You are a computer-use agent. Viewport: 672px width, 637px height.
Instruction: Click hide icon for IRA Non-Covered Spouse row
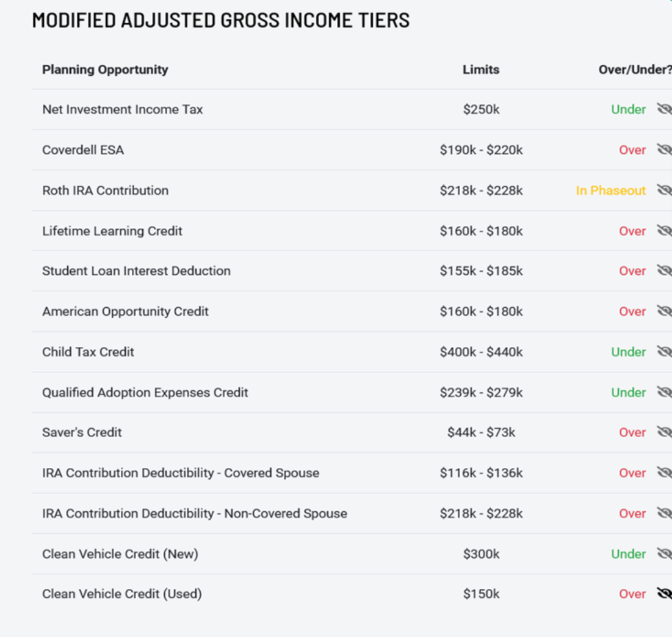664,513
